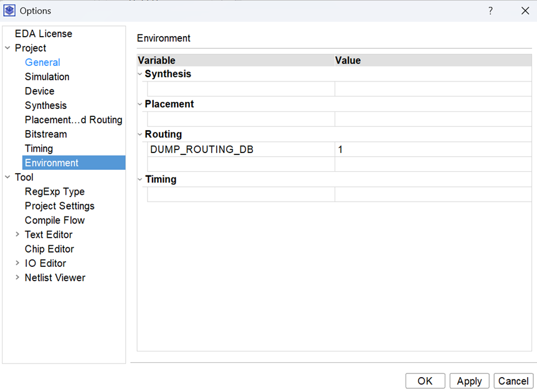Image resolution: width=537 pixels, height=392 pixels.
Task: Collapse the Project tree node
Action: click(x=7, y=48)
